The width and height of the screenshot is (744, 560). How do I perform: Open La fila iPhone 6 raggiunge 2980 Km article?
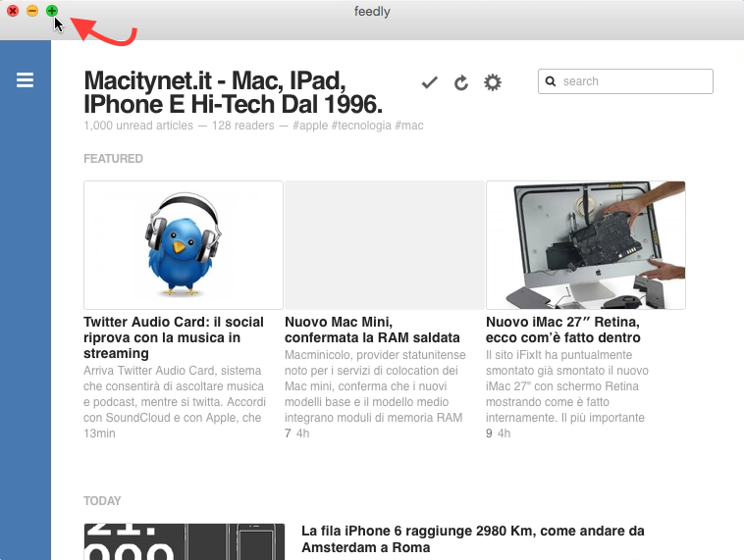point(472,539)
